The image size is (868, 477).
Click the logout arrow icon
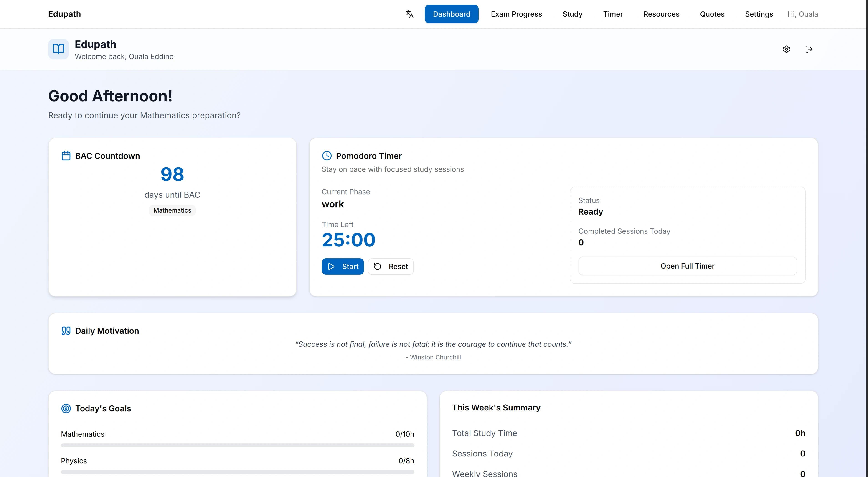pos(809,49)
